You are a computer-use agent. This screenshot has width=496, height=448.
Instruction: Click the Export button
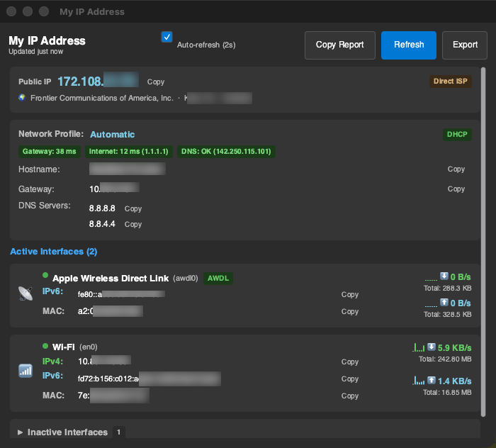[x=465, y=45]
